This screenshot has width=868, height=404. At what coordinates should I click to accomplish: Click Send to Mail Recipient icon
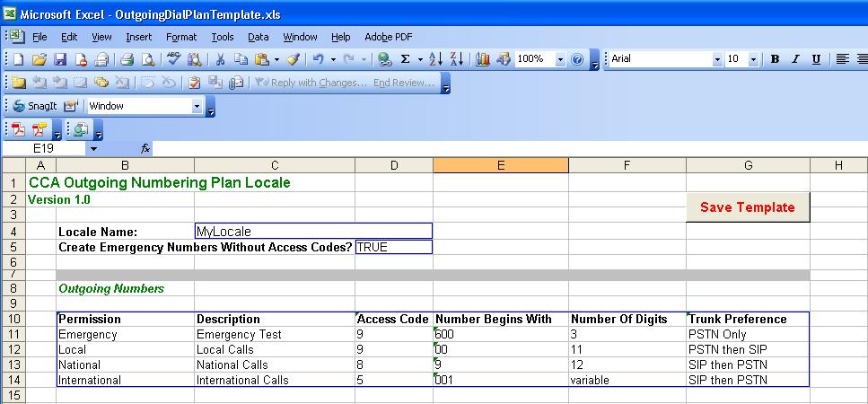click(x=236, y=83)
